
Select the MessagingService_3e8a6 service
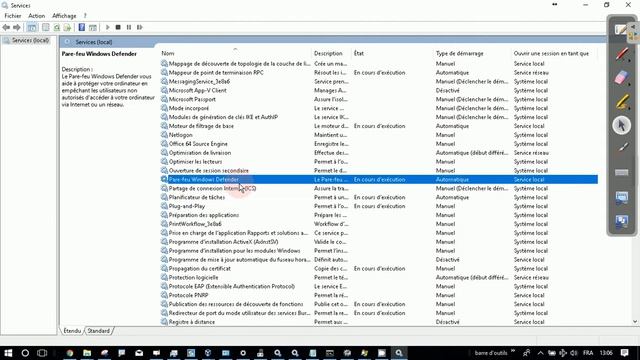pos(199,82)
